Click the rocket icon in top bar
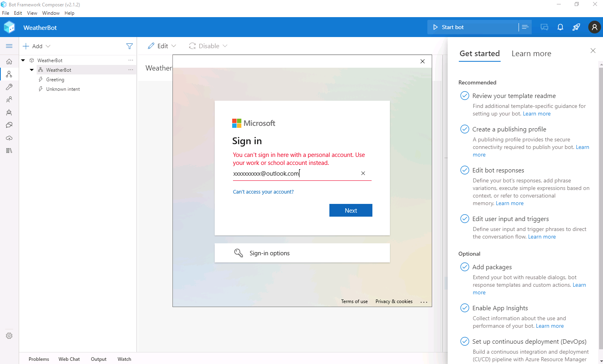 576,27
